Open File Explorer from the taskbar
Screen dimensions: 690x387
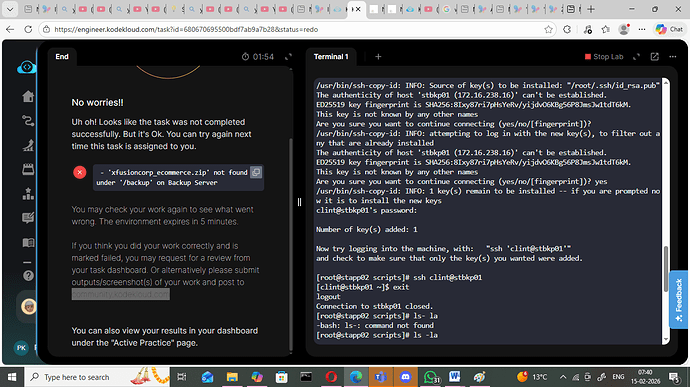pos(232,377)
